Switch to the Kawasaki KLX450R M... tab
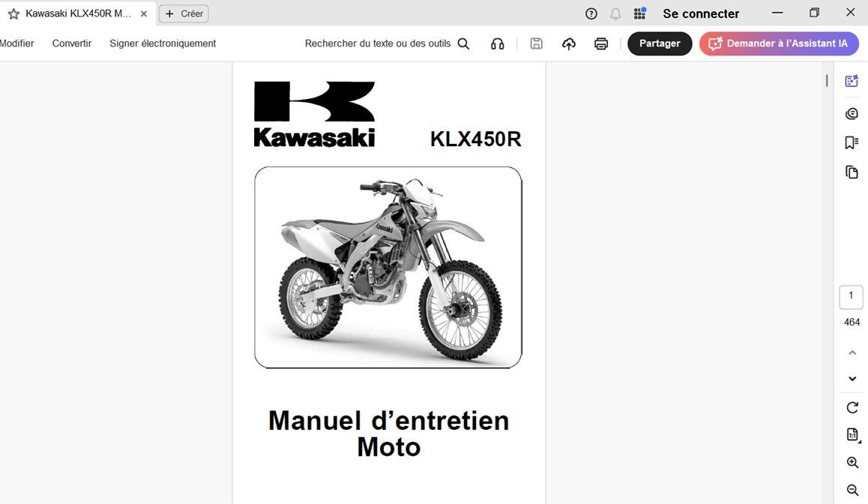 [78, 13]
